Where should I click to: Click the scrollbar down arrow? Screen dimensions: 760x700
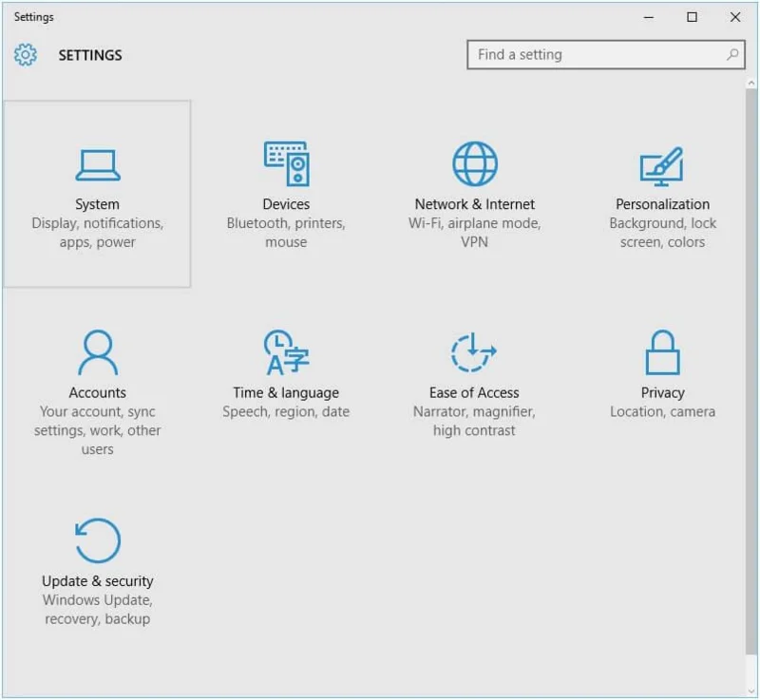point(751,691)
